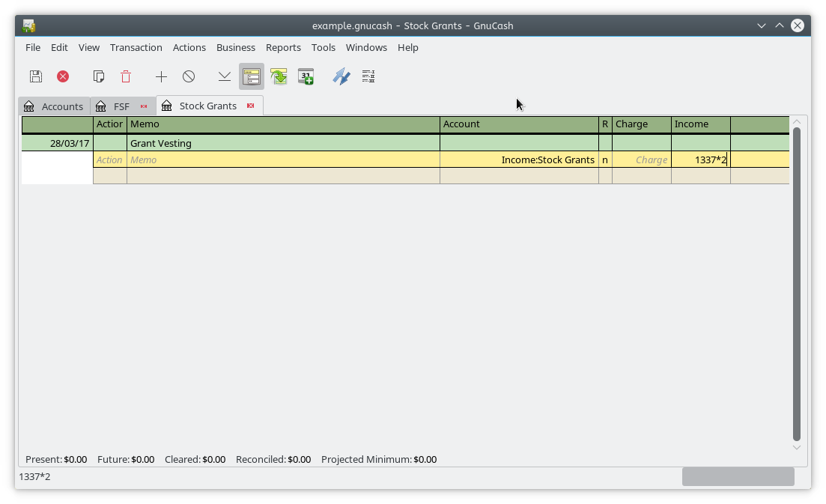Close the Stock Grants tab
826x504 pixels.
click(251, 106)
